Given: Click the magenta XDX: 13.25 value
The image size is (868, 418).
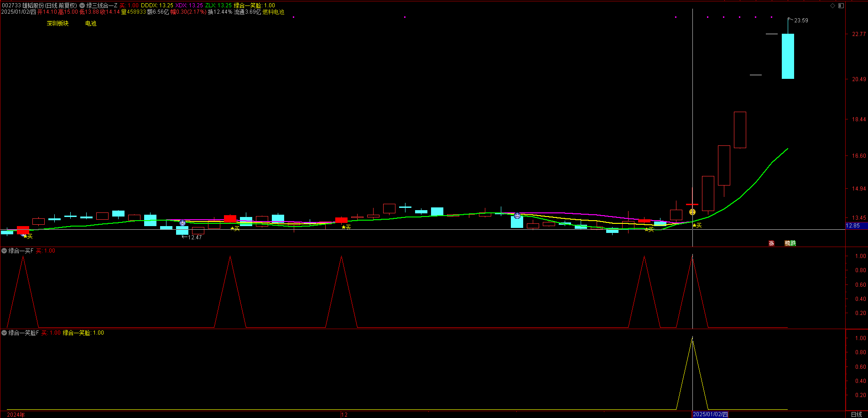Looking at the screenshot, I should click(189, 5).
